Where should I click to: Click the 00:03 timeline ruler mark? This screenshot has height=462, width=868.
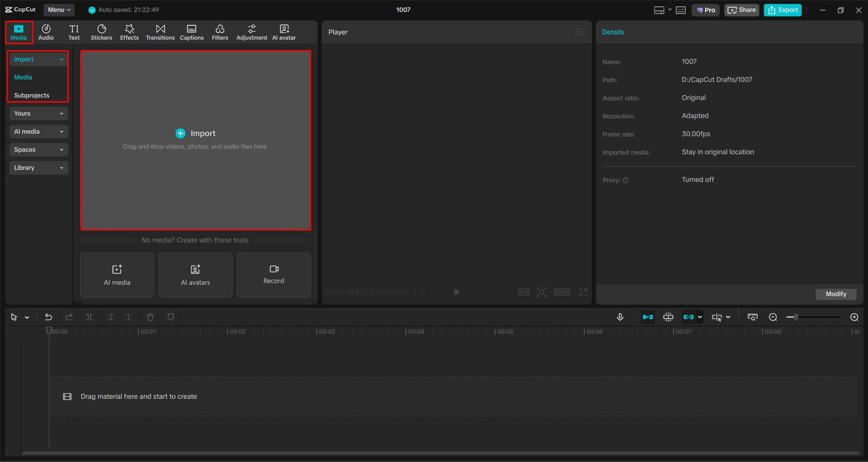(x=326, y=331)
